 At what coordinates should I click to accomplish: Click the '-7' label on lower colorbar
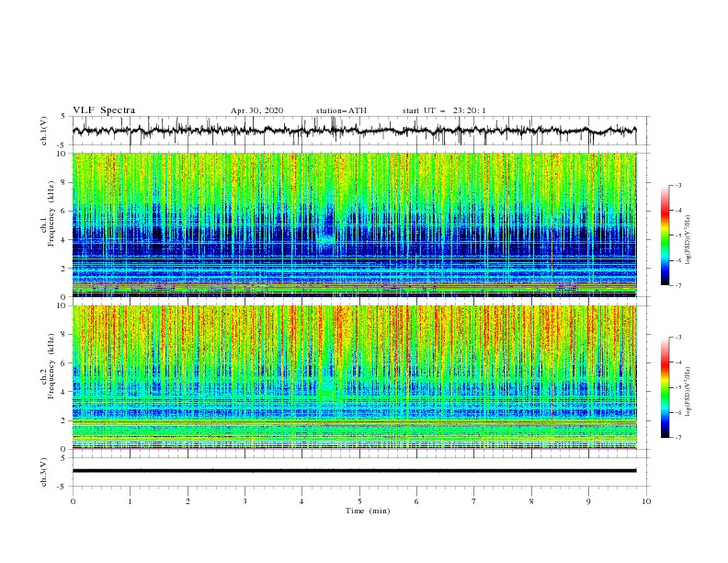678,438
